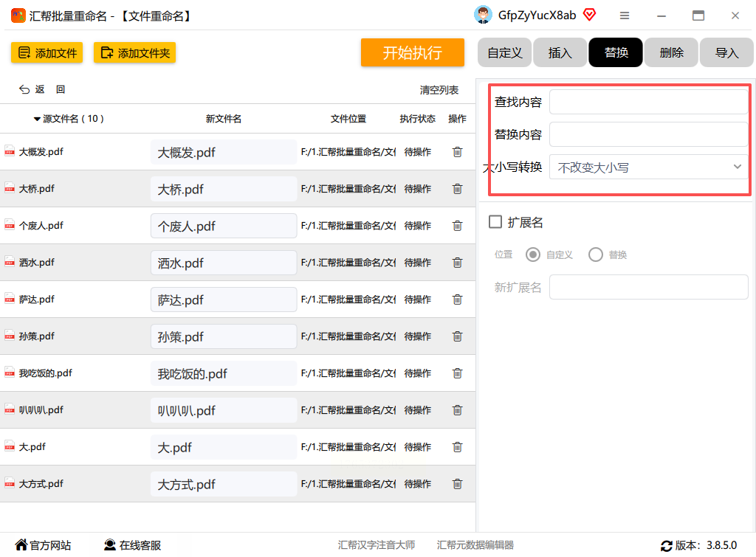756x557 pixels.
Task: Select the 自定义 position radio button
Action: (533, 255)
